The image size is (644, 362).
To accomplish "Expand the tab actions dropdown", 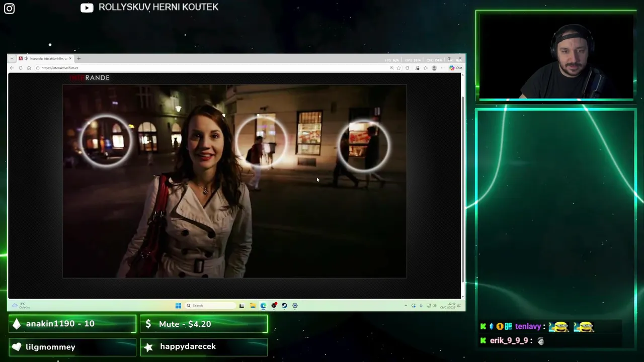I will (12, 58).
